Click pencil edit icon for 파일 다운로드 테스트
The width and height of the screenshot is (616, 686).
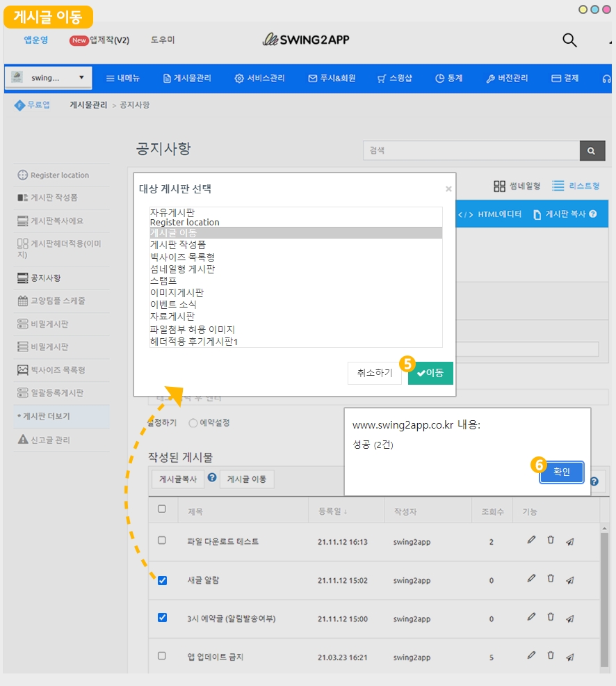click(531, 541)
